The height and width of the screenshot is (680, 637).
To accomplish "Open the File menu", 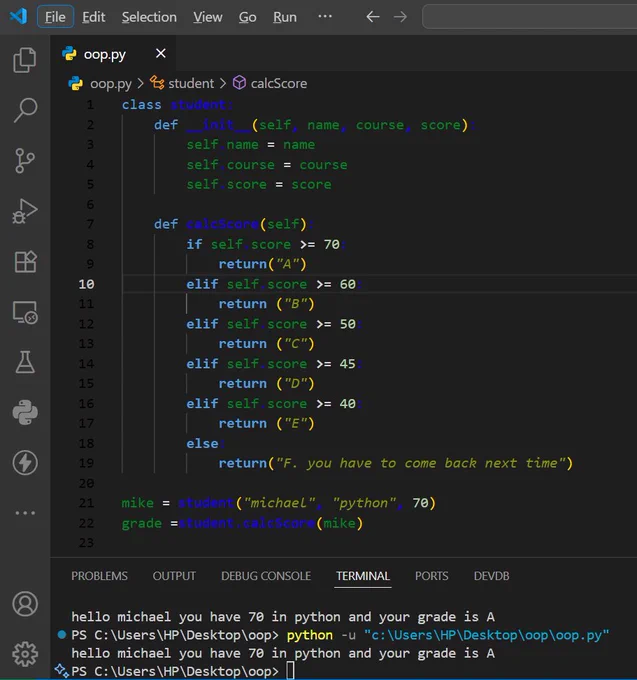I will pos(55,17).
